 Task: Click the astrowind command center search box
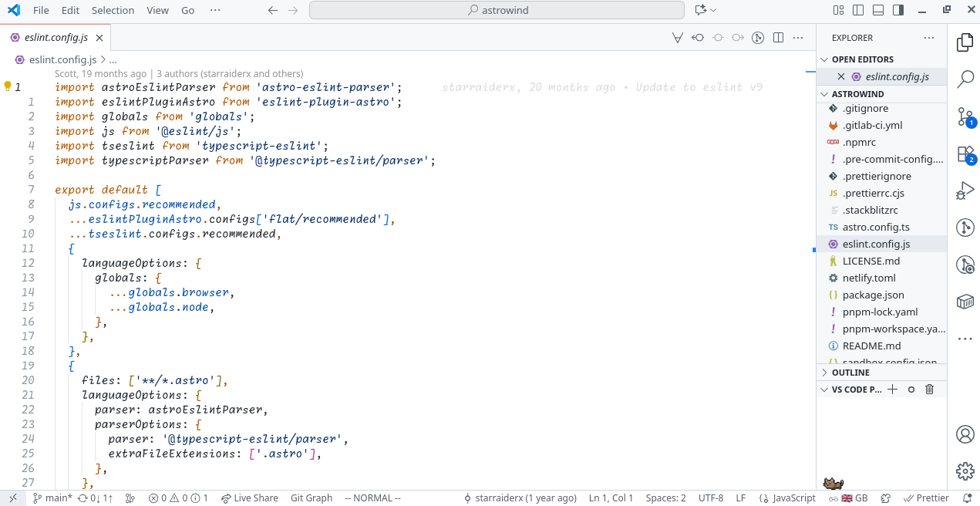[497, 10]
